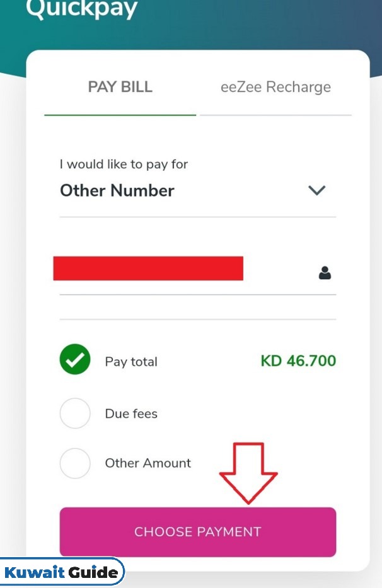Viewport: 382px width, 588px height.
Task: Switch to the eeZee Recharge tab
Action: pos(276,87)
